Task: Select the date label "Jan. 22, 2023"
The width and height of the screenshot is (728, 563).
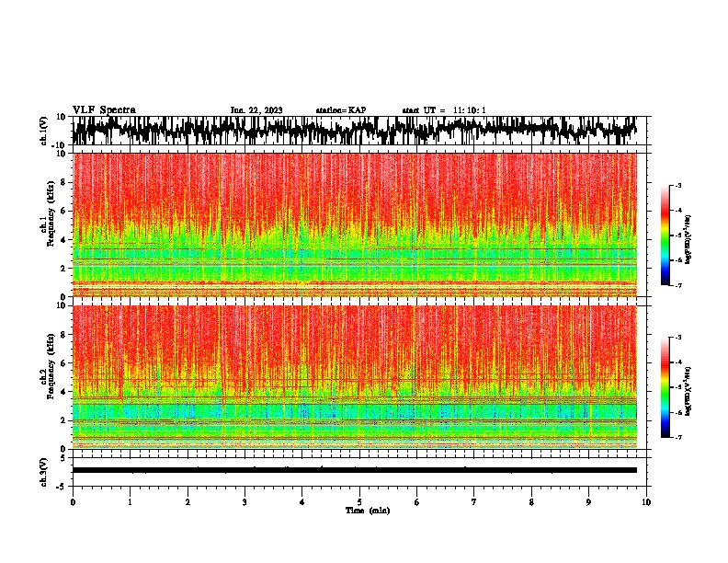Action: click(x=256, y=110)
